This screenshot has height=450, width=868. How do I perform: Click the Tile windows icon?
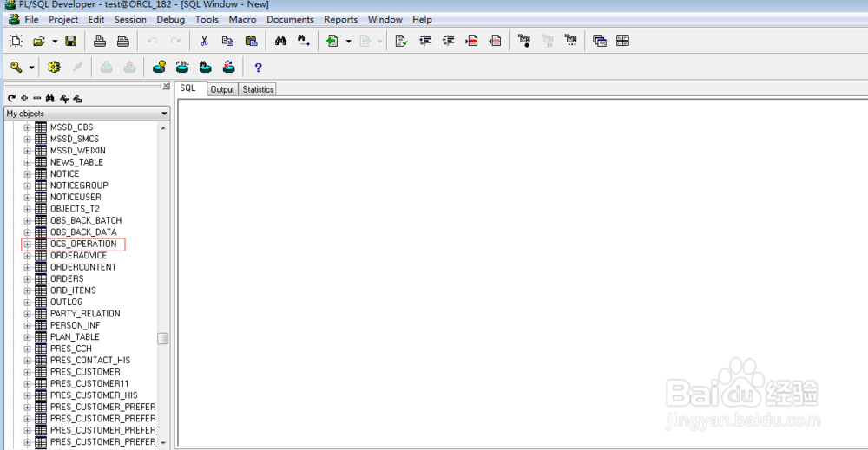(622, 41)
